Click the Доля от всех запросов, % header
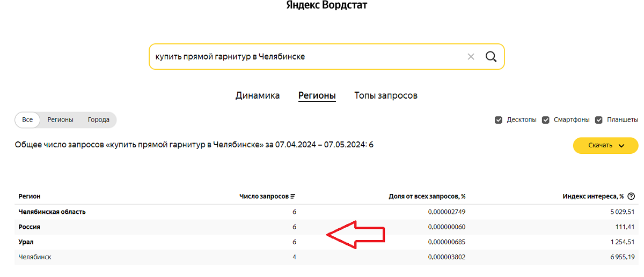Viewport: 644px width, 277px height. click(427, 197)
